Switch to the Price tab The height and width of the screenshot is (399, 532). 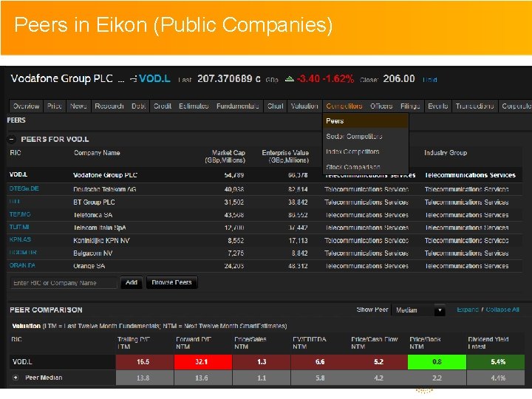(54, 106)
